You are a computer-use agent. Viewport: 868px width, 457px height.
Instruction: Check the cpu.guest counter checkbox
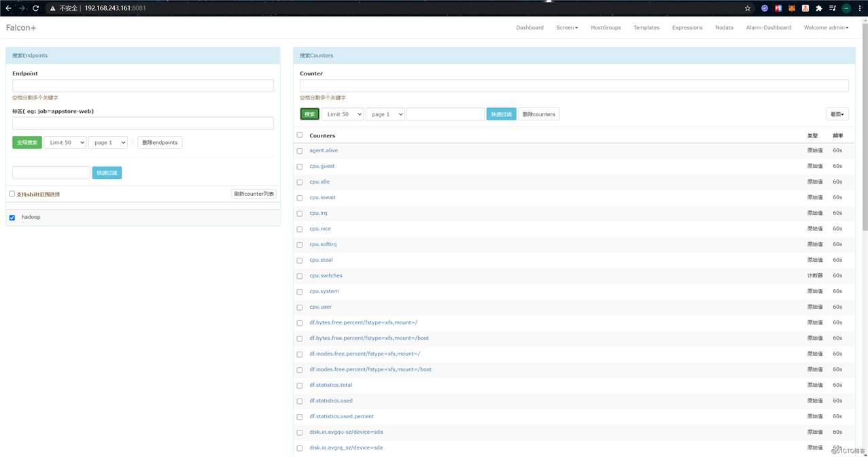300,167
